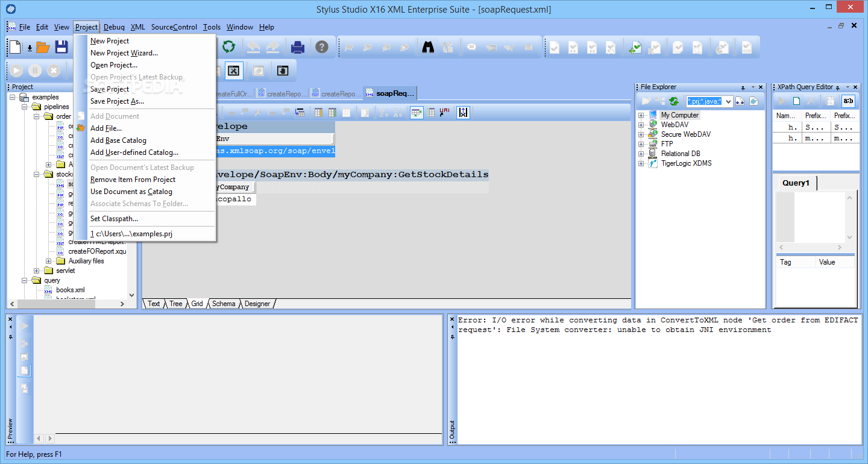Open the Debug menu
This screenshot has width=868, height=464.
(114, 27)
